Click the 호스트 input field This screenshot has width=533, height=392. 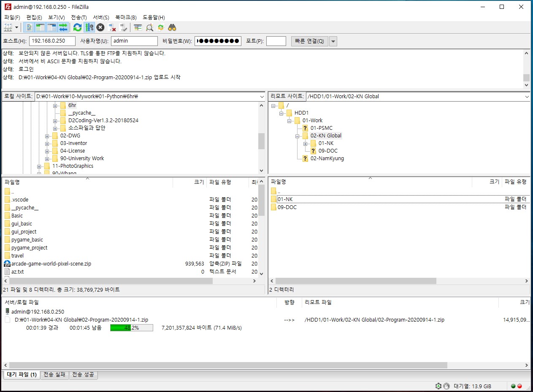point(52,41)
